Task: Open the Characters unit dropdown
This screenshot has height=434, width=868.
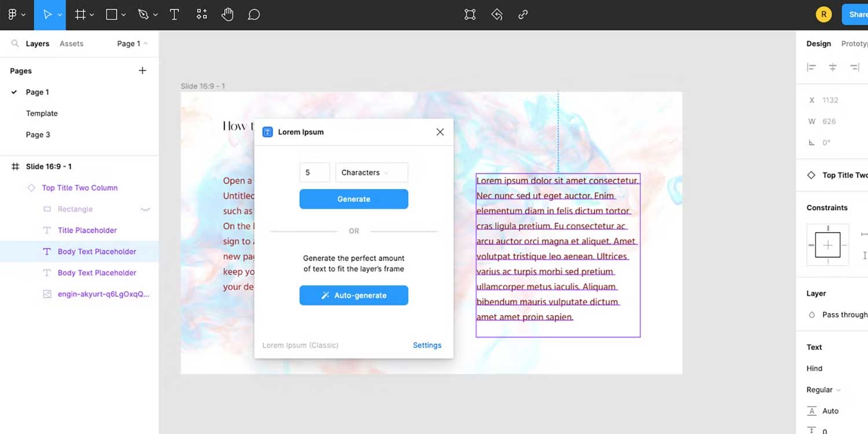Action: coord(371,172)
